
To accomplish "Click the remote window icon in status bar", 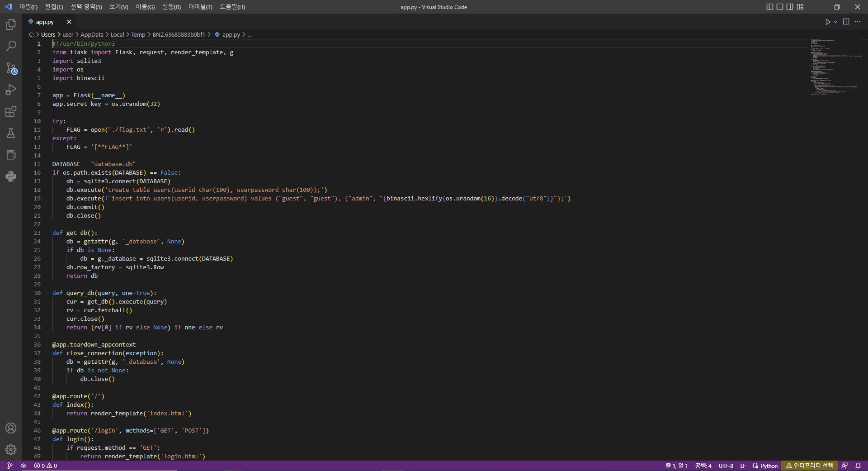I will tap(10, 466).
